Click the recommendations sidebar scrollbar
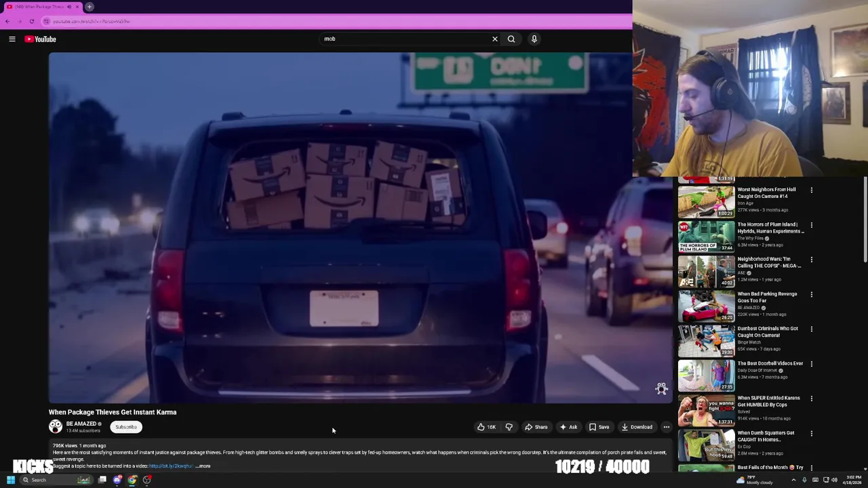Screen dimensions: 868x488 [x=865, y=220]
